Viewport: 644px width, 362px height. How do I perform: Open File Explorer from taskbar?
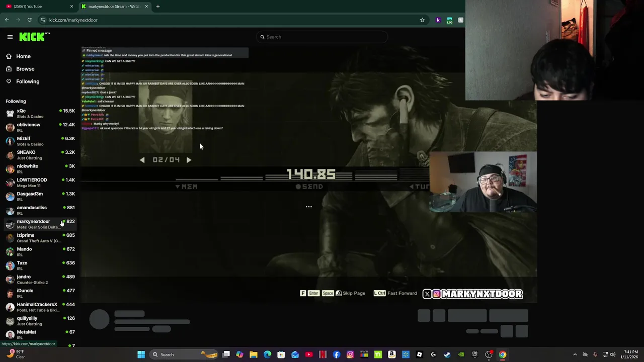pyautogui.click(x=254, y=354)
